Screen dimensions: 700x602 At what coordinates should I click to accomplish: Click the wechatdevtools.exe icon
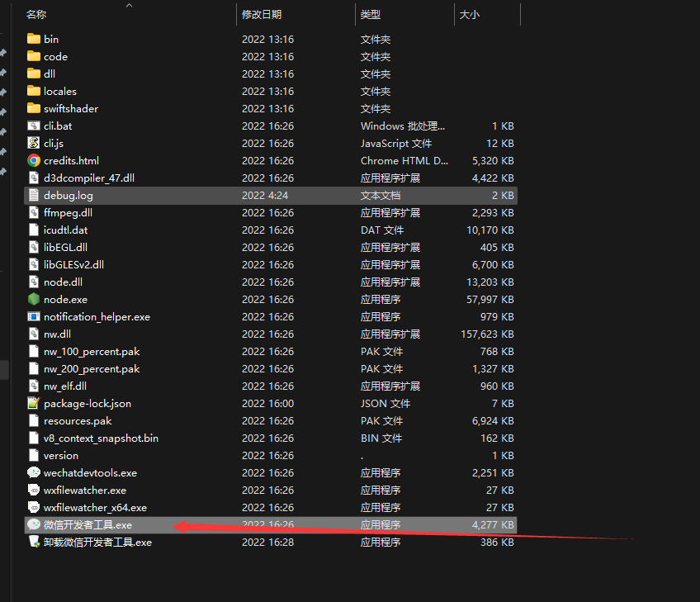tap(34, 472)
